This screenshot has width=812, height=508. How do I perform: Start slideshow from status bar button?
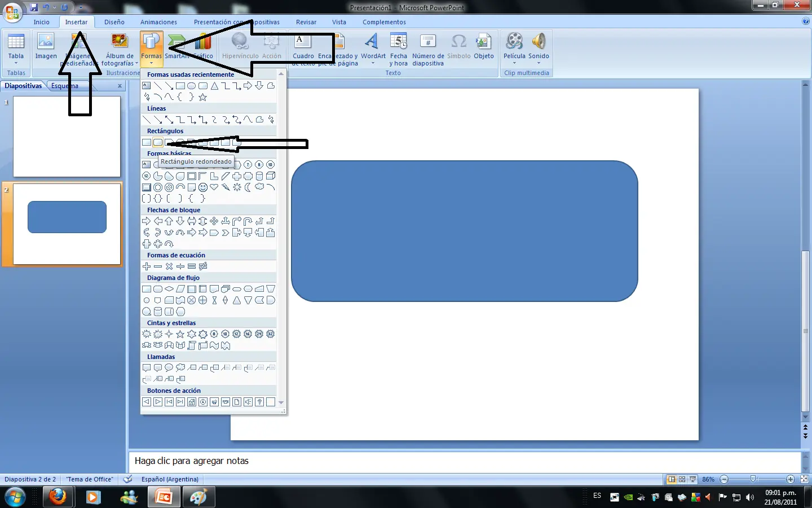[693, 479]
